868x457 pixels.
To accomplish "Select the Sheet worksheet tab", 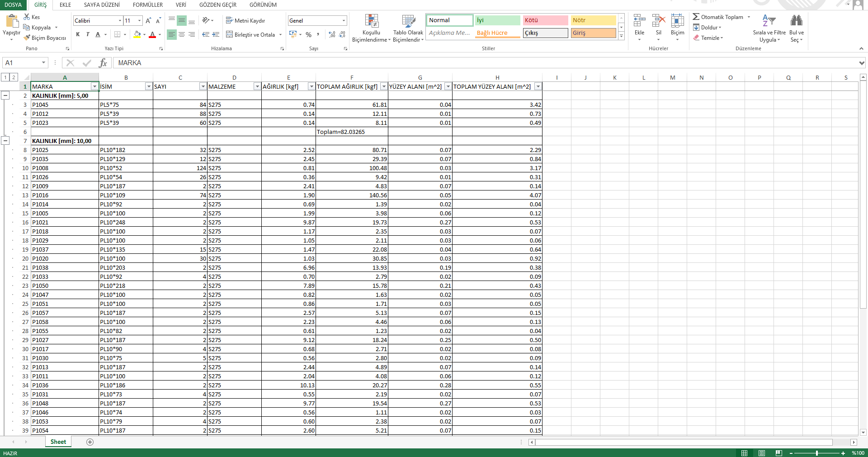I will point(58,442).
